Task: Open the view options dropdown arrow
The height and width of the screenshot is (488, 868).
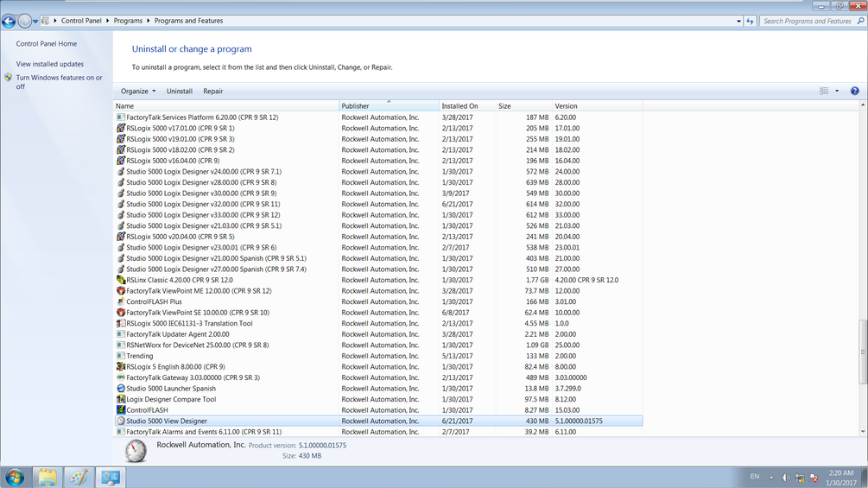Action: click(x=837, y=91)
